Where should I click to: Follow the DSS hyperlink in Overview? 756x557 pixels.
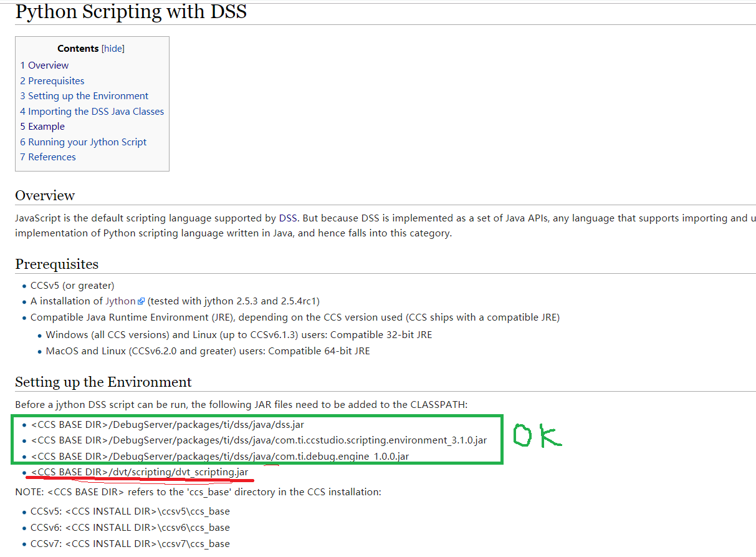pyautogui.click(x=288, y=218)
